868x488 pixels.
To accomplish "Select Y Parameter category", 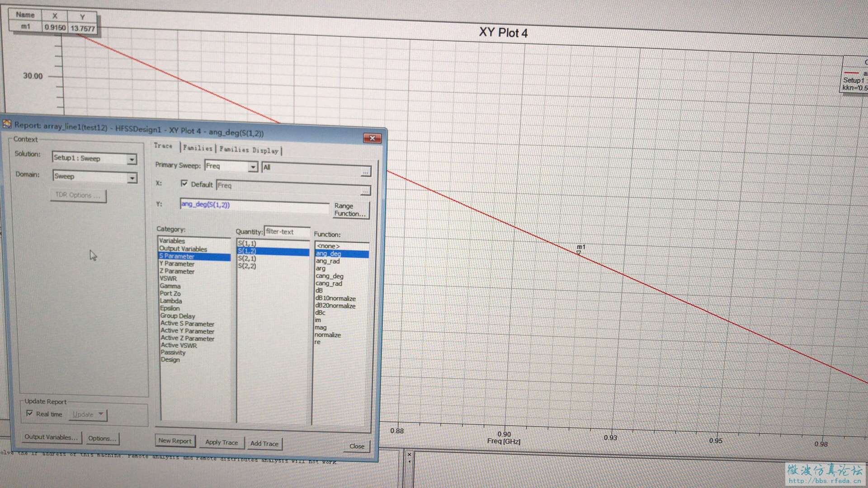I will pos(177,264).
